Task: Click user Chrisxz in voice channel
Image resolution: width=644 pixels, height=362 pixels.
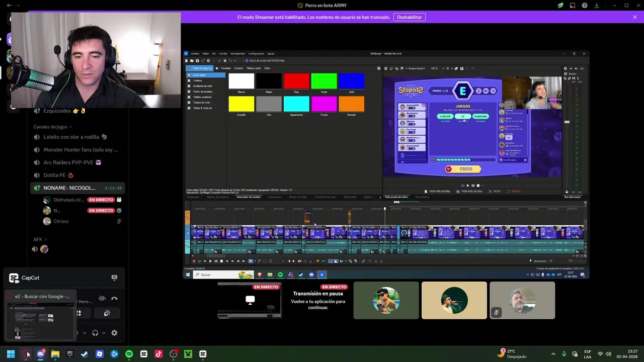Action: coord(83,221)
